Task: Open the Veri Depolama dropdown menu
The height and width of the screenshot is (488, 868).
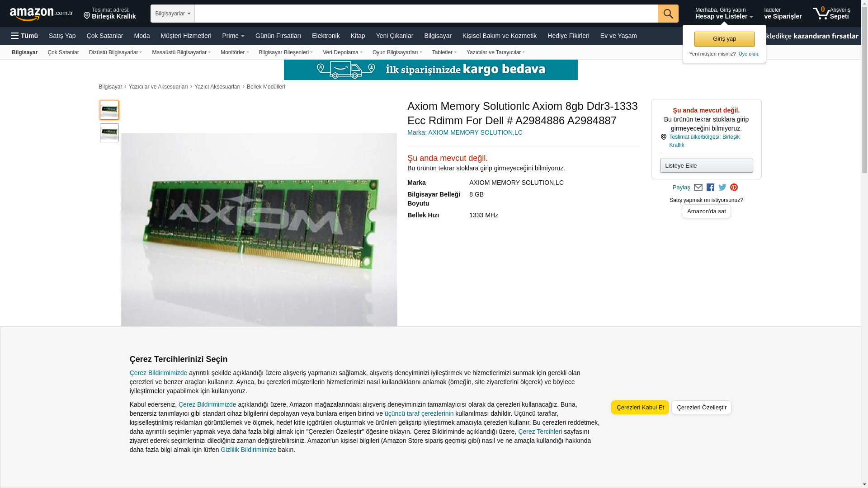Action: (342, 52)
